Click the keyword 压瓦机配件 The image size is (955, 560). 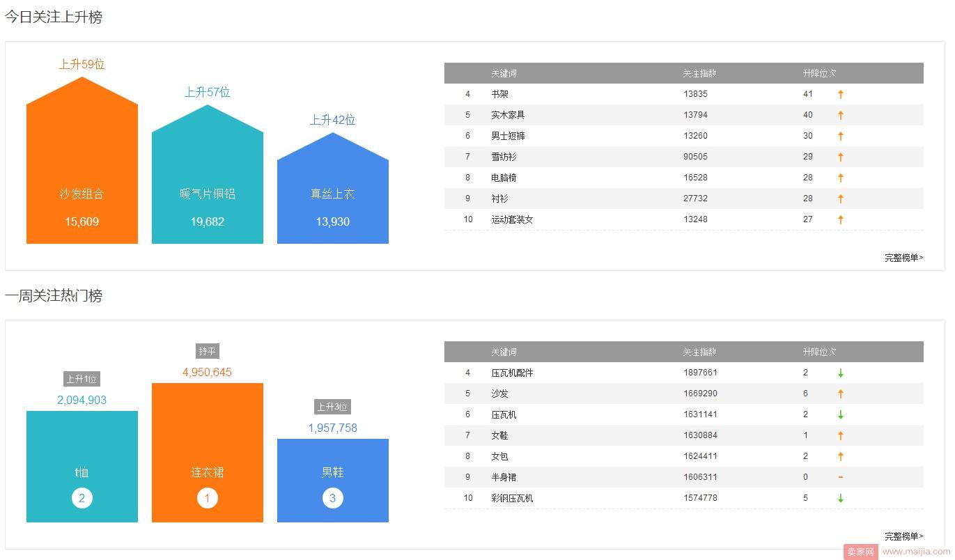click(x=512, y=373)
